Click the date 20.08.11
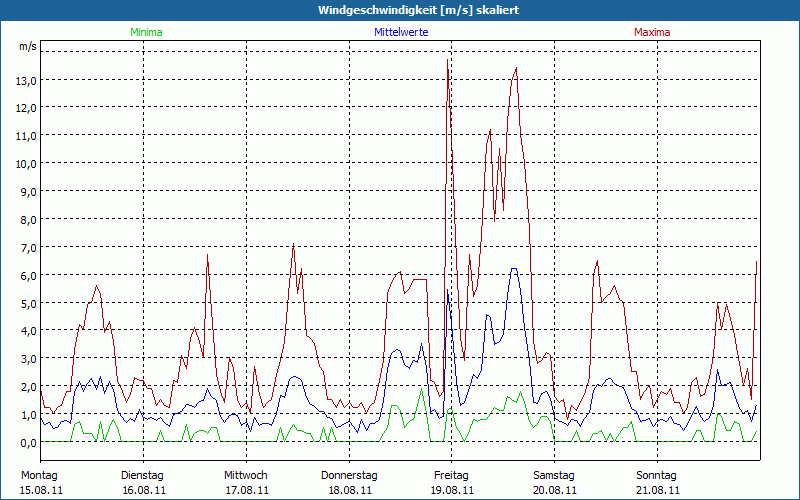 (x=555, y=490)
